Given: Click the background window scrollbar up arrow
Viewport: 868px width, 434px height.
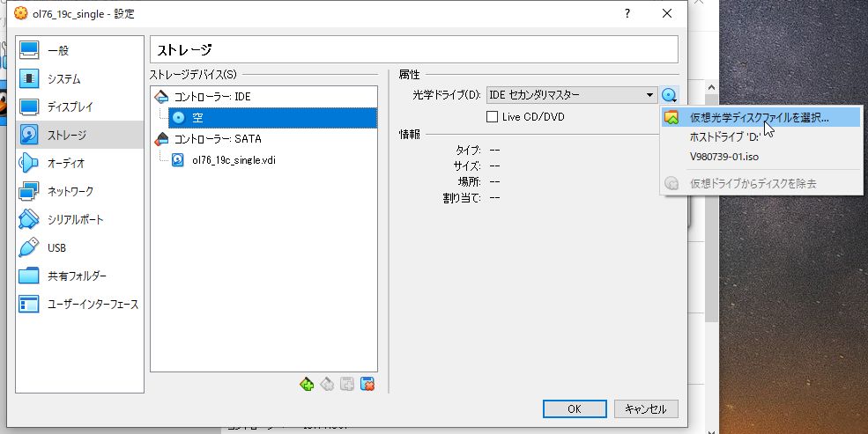Looking at the screenshot, I should click(x=711, y=87).
